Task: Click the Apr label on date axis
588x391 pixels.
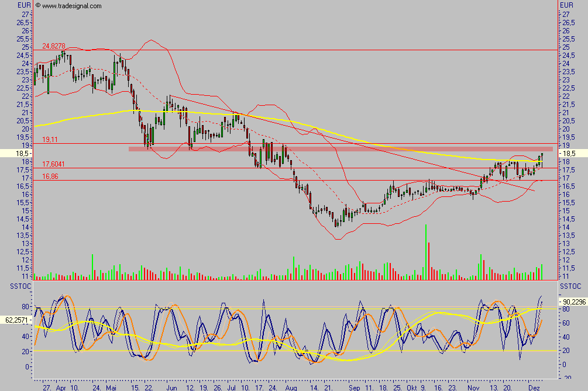Action: [x=60, y=387]
